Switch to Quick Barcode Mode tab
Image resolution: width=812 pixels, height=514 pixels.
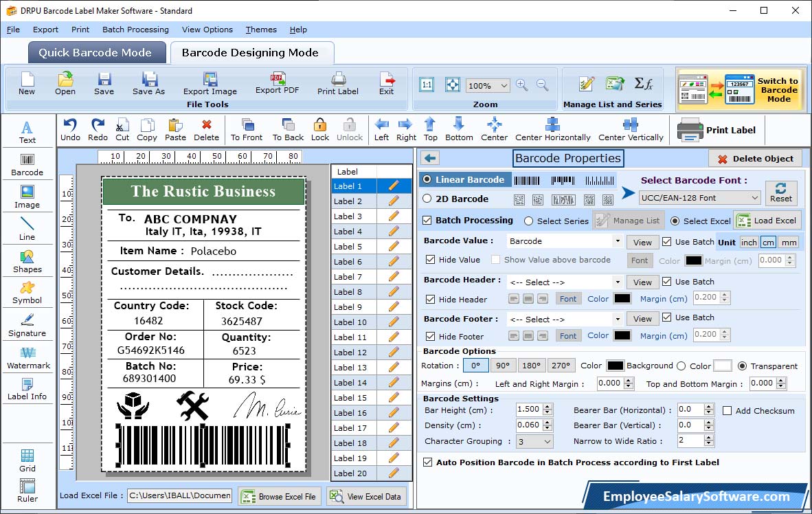click(x=95, y=52)
